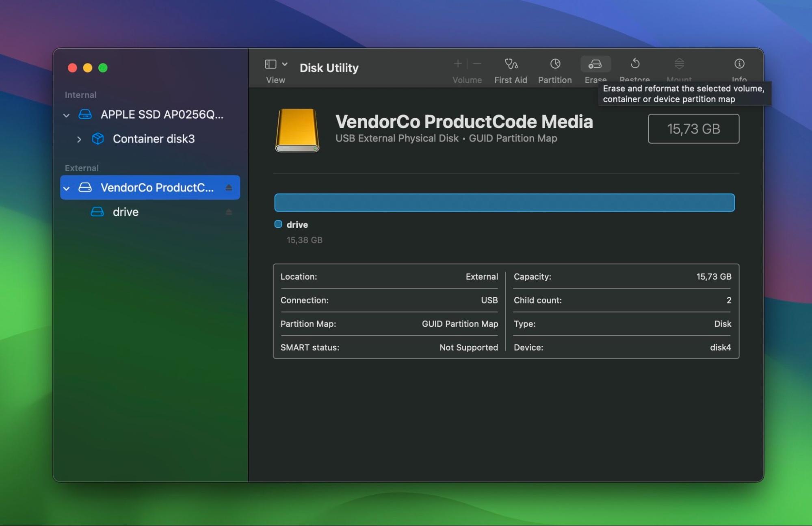Expand Container disk3 in sidebar
This screenshot has width=812, height=526.
79,140
